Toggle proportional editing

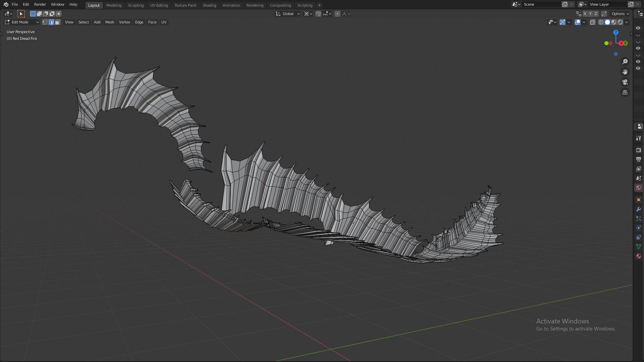pos(337,14)
